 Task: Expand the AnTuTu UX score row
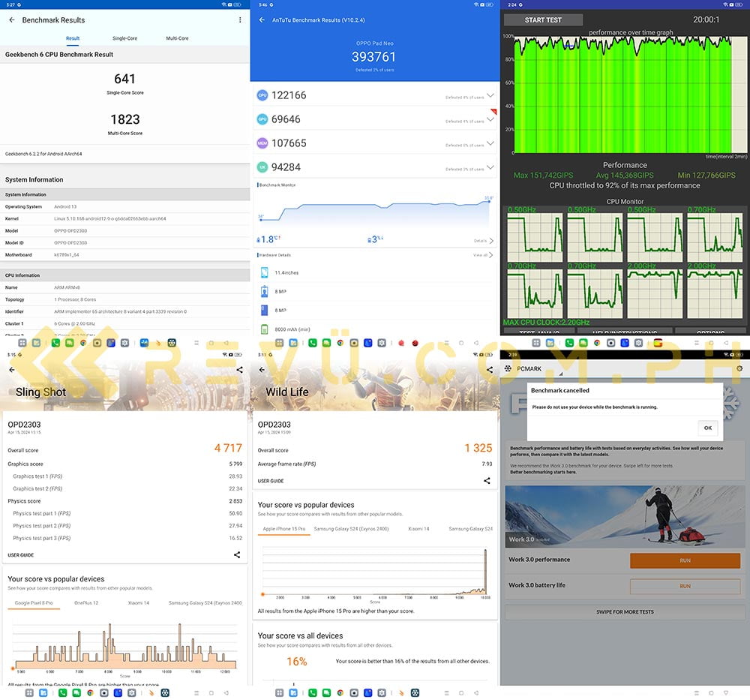[490, 167]
